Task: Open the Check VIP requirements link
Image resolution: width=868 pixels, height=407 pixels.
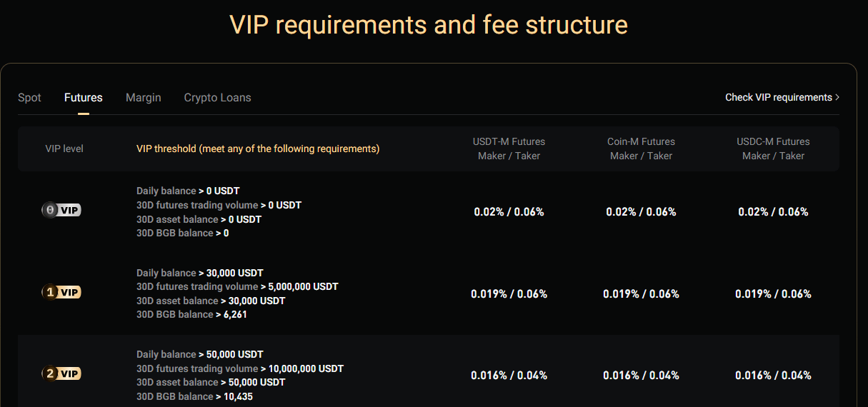Action: [778, 97]
